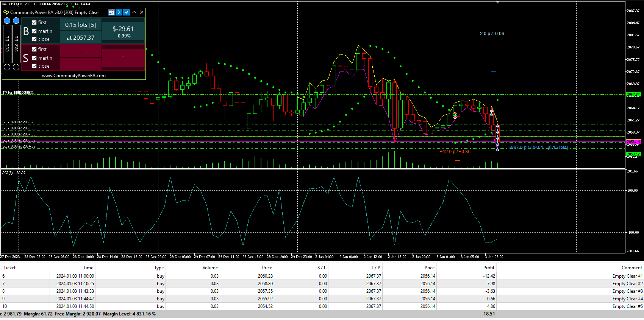Viewport: 644px width, 320px height.
Task: Select ticket 6 trade row
Action: point(322,276)
